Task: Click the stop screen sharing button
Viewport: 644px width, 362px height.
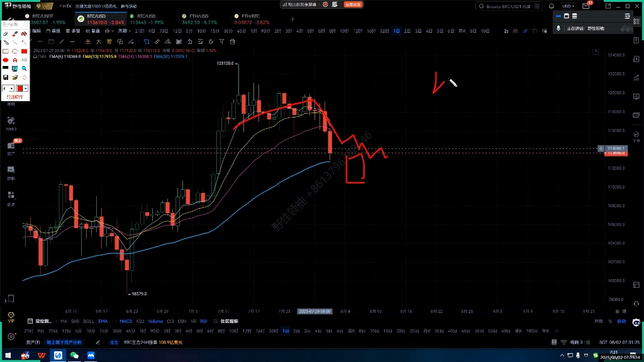Action: click(x=353, y=4)
